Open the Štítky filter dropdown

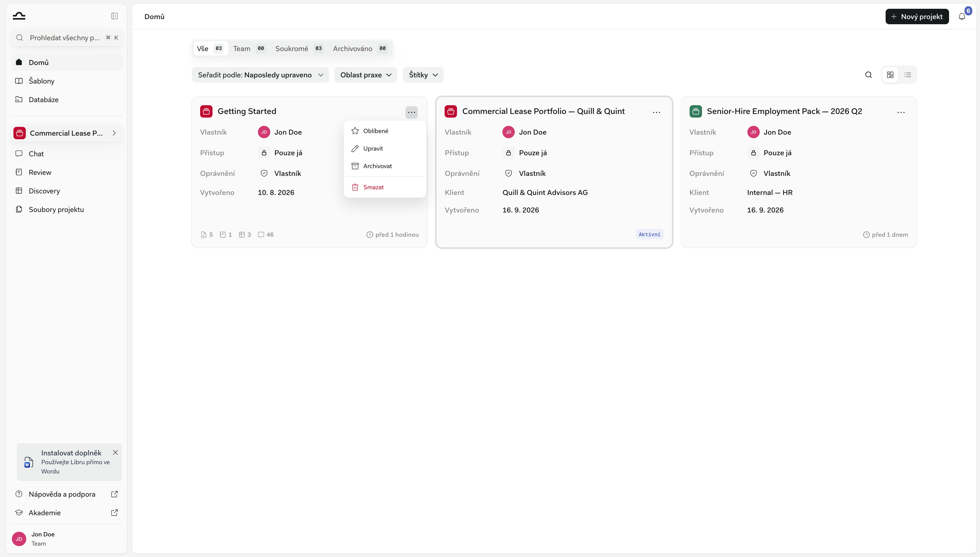click(x=423, y=75)
